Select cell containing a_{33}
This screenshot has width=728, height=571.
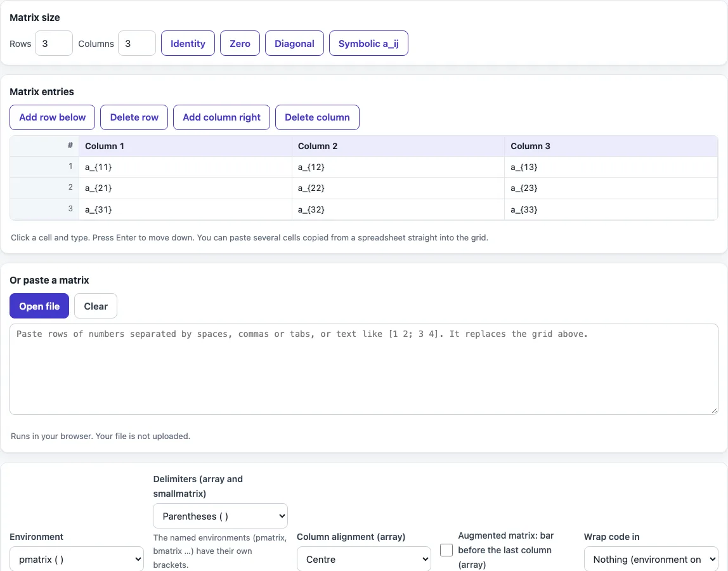coord(611,209)
